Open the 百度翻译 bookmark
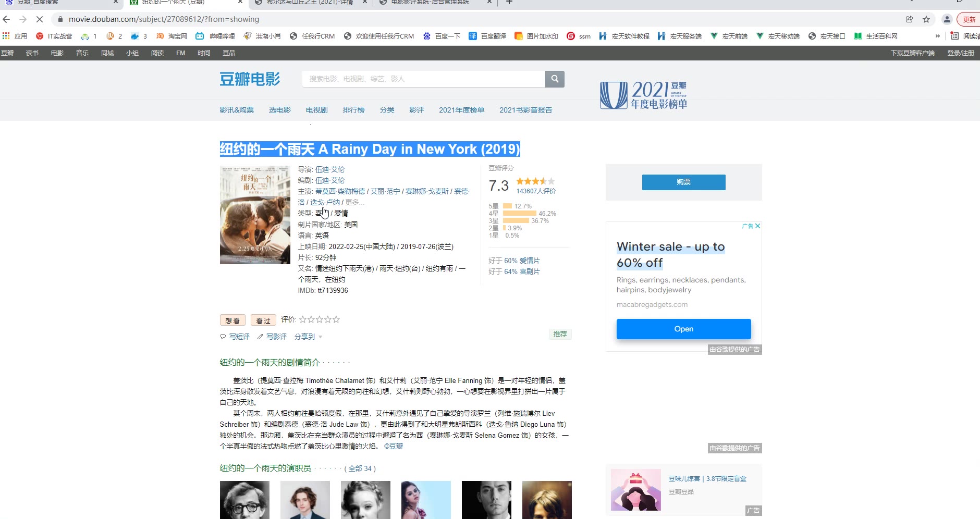Image resolution: width=980 pixels, height=519 pixels. tap(487, 36)
